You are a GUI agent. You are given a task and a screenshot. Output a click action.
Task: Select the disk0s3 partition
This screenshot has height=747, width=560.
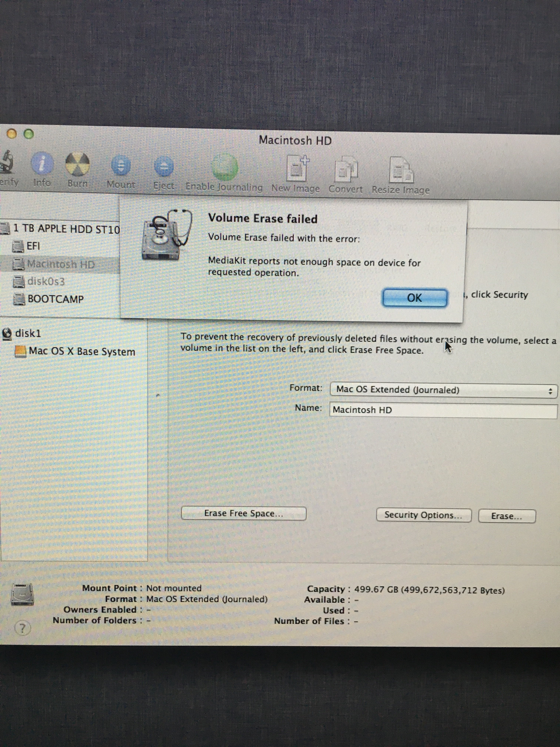39,281
